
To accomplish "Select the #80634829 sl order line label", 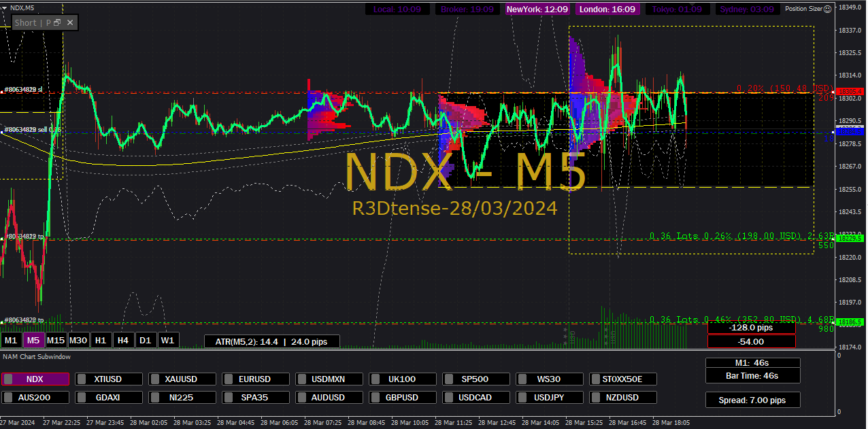I will (24, 90).
